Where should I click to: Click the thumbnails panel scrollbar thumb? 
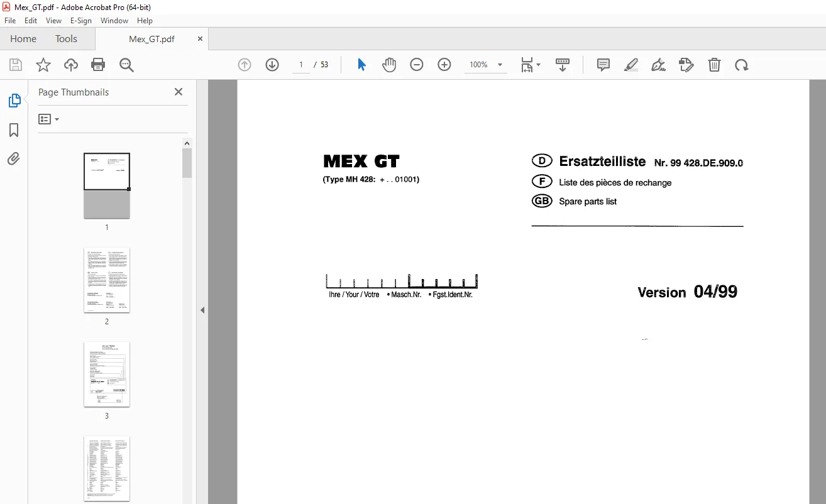[187, 163]
